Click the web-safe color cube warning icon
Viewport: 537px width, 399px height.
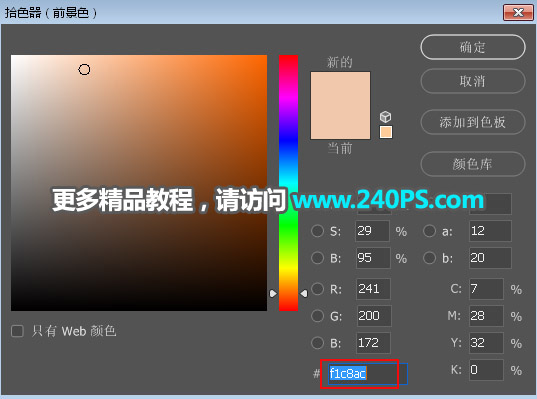pyautogui.click(x=386, y=116)
